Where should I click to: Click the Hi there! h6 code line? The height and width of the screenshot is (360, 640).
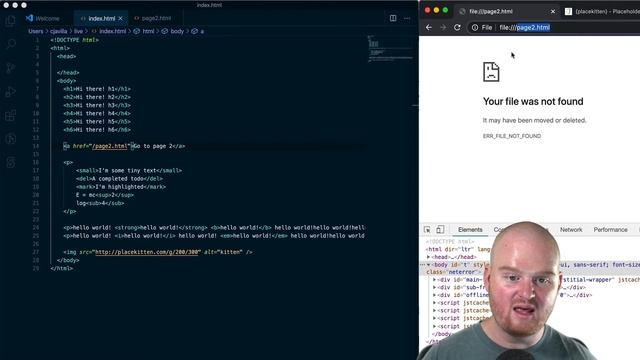coord(97,130)
